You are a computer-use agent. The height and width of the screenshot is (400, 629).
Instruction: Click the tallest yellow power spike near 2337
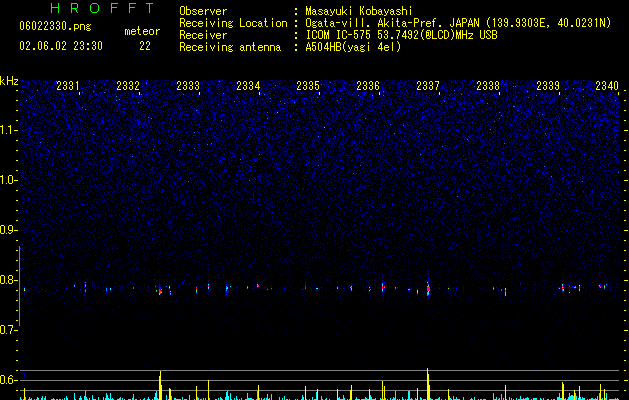point(428,384)
